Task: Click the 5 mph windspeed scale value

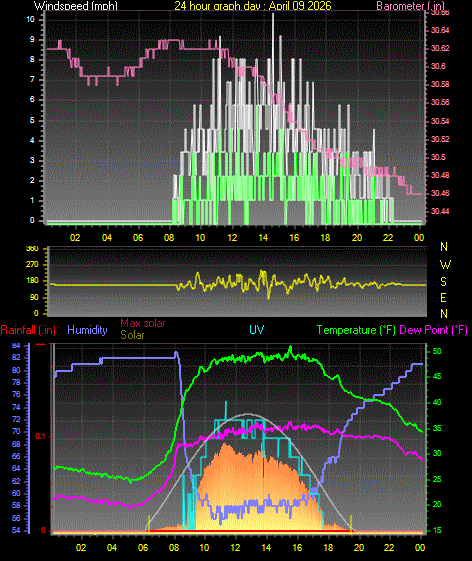Action: pyautogui.click(x=33, y=120)
